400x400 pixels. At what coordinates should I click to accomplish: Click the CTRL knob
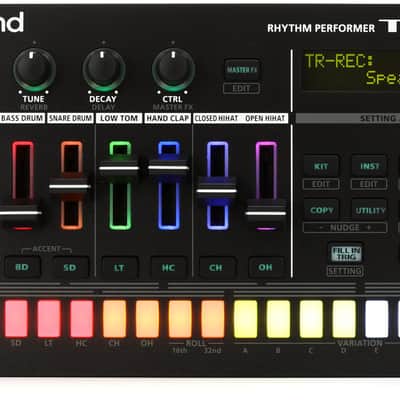point(173,69)
